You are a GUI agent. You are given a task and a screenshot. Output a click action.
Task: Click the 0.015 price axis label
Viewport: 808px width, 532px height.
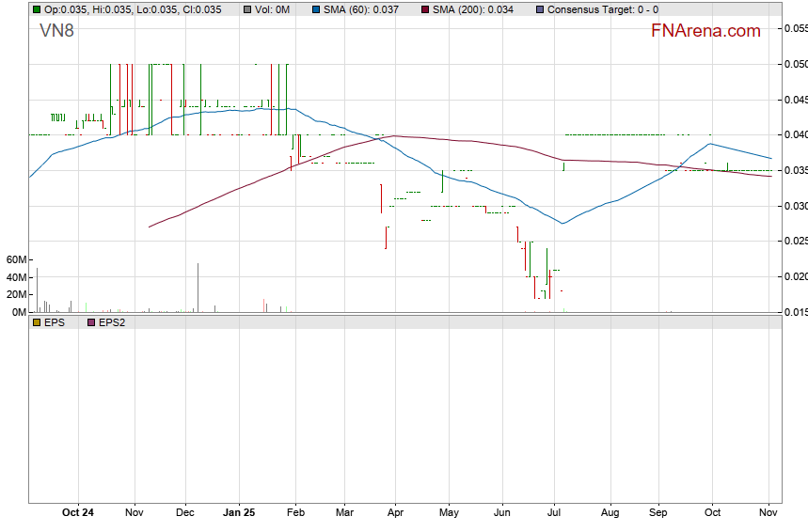[795, 312]
